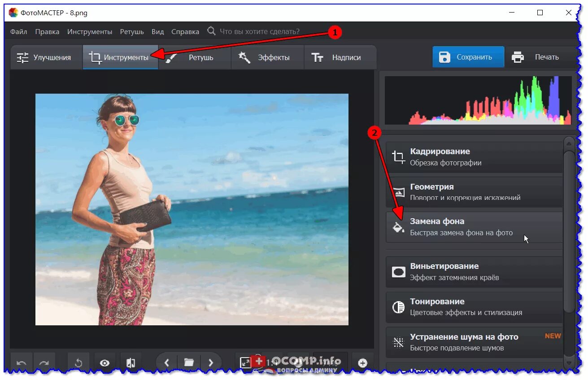Click the text icon on Надписи tab
This screenshot has height=380, width=588.
318,57
